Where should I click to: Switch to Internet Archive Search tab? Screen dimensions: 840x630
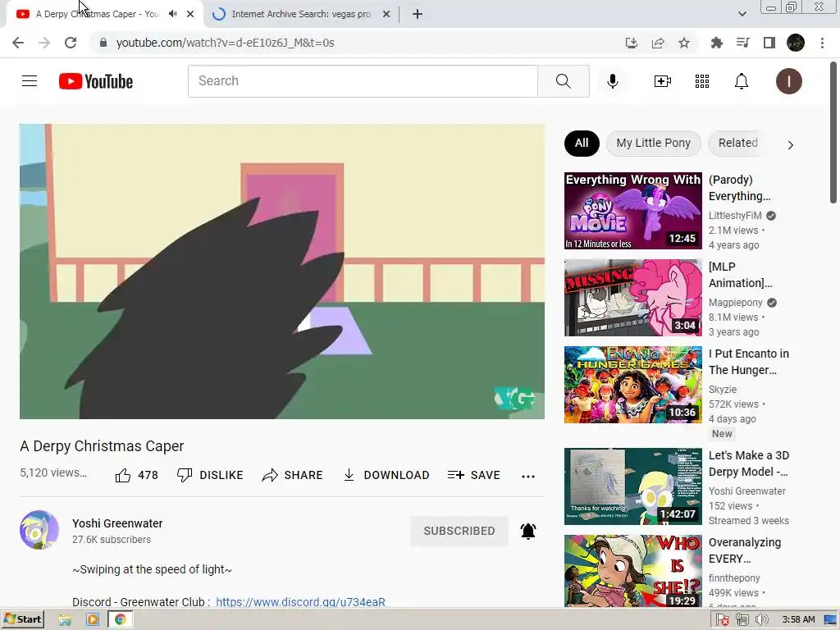click(x=301, y=14)
